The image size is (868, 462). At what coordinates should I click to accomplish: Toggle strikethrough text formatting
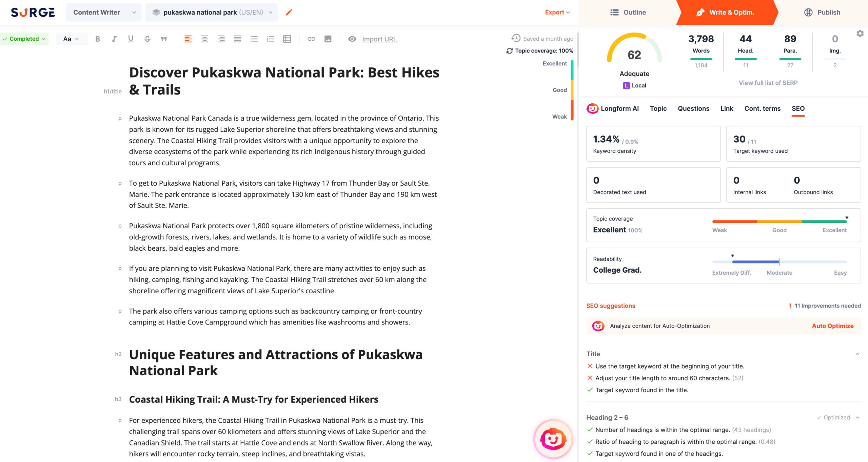coord(147,39)
